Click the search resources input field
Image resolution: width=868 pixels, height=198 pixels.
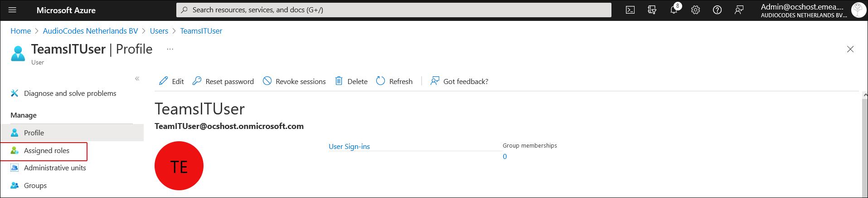click(393, 10)
